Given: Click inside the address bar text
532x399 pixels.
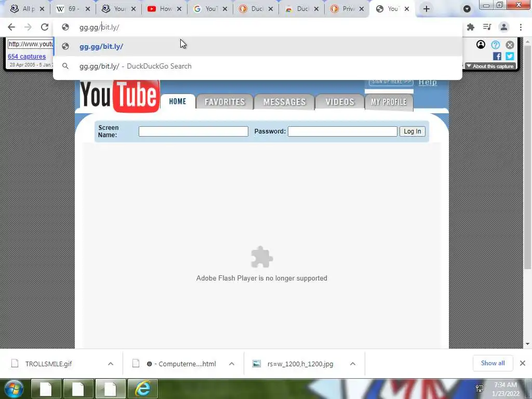Looking at the screenshot, I should point(99,27).
